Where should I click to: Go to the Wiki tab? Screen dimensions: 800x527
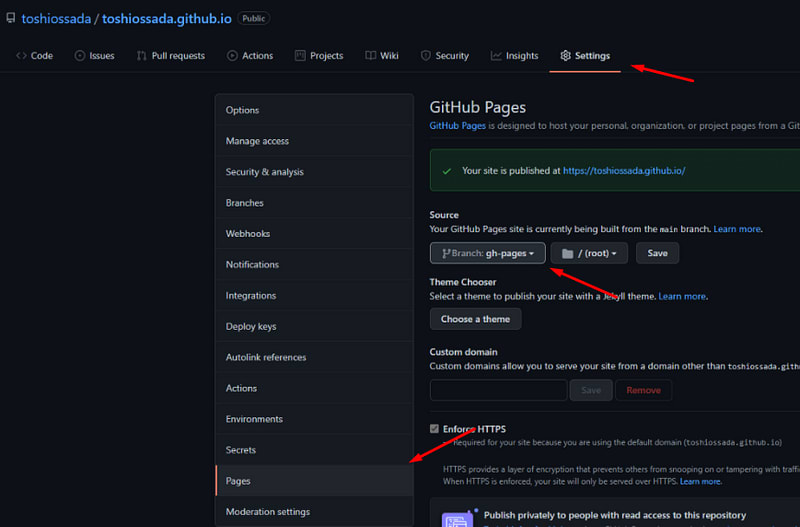382,56
